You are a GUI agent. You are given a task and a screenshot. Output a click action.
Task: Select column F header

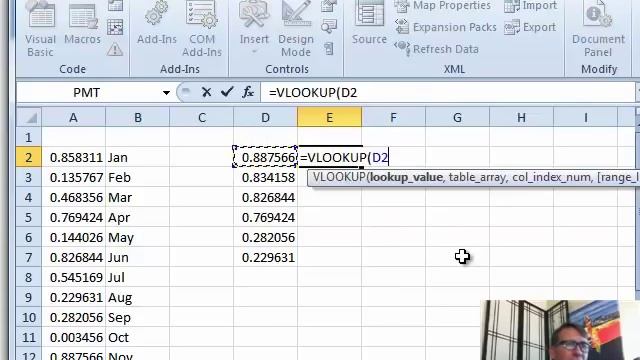(x=393, y=118)
